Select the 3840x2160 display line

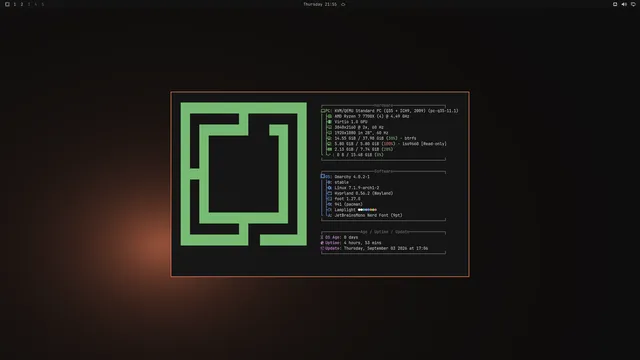359,127
